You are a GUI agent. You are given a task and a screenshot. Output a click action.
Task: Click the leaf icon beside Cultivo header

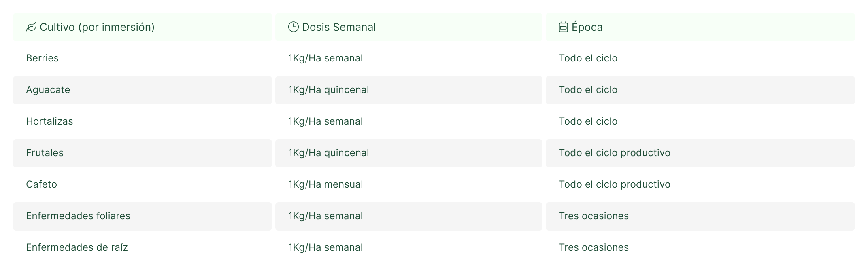pyautogui.click(x=31, y=27)
